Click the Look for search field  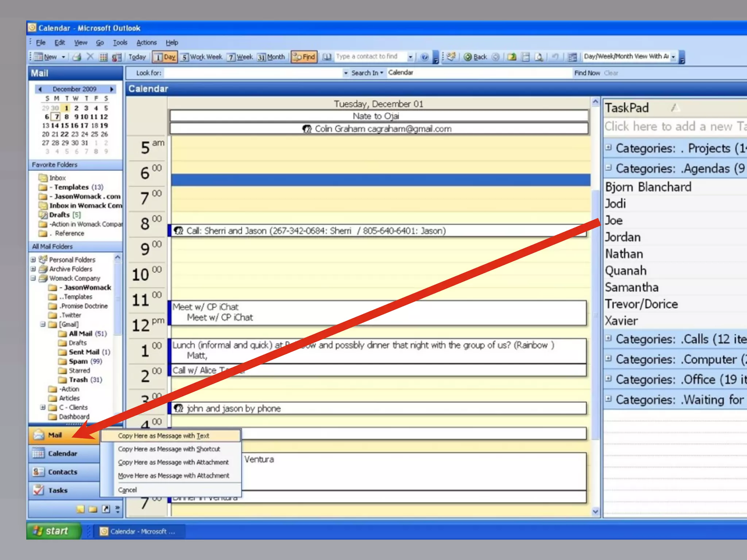pos(253,73)
